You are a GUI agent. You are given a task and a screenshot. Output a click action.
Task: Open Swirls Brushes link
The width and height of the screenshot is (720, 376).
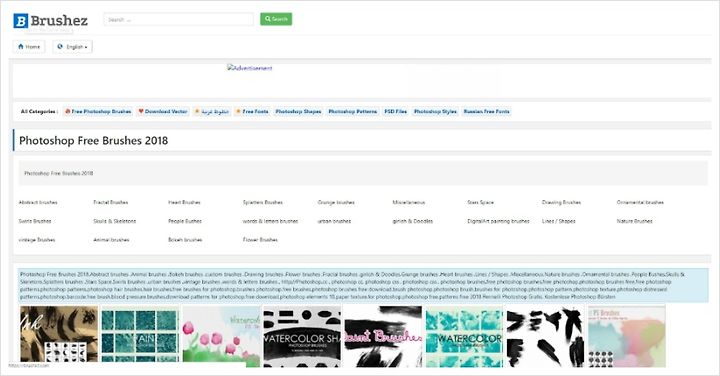pos(35,221)
